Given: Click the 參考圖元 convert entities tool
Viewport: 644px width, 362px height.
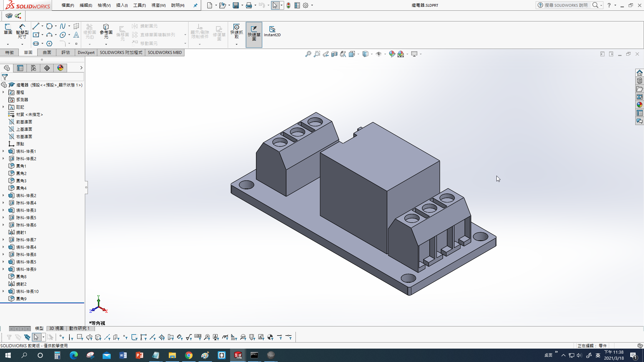Looking at the screenshot, I should click(106, 31).
